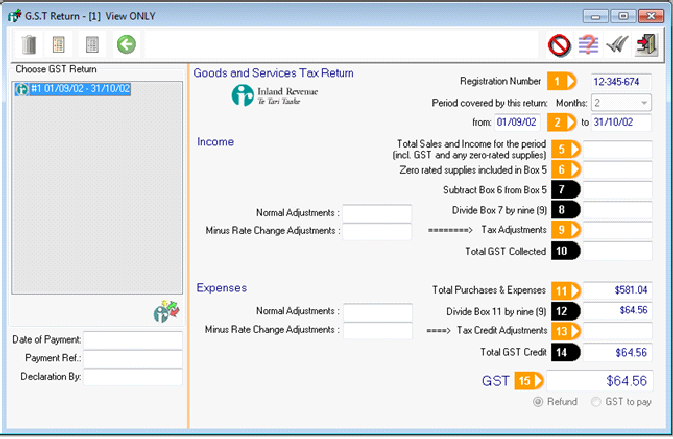673x439 pixels.
Task: Click the striped lines icon in toolbar
Action: 589,44
